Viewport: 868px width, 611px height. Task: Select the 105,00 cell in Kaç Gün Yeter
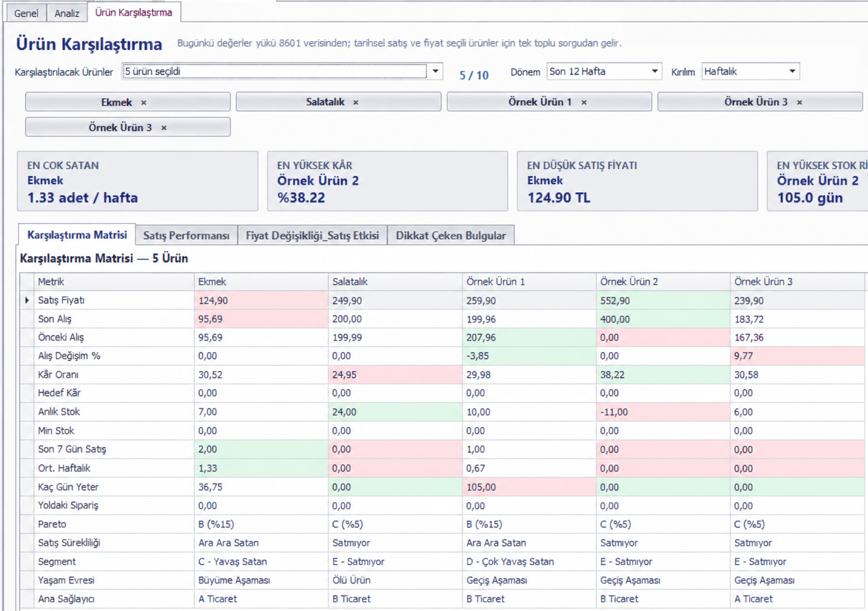coord(530,487)
